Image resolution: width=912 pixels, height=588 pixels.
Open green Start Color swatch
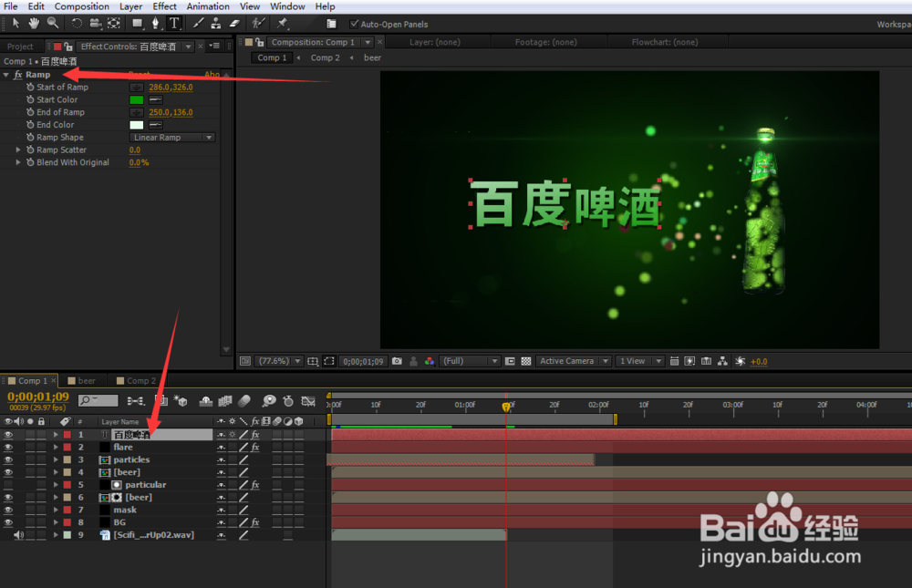[136, 100]
